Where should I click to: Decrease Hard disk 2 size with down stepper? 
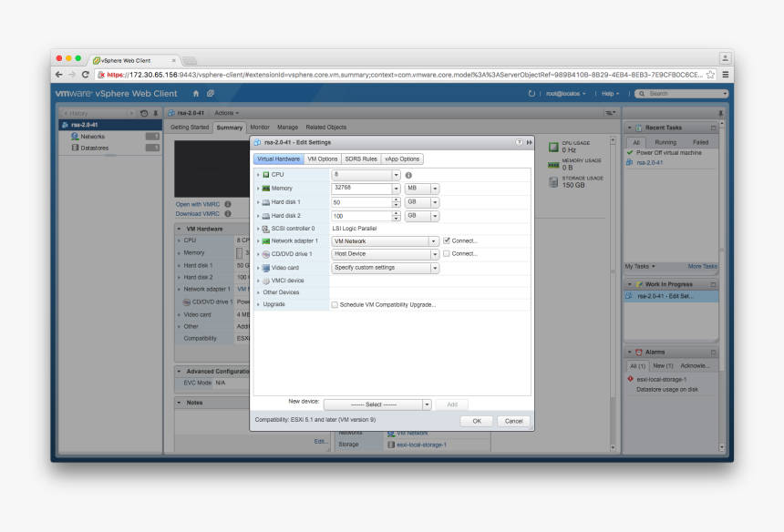396,219
